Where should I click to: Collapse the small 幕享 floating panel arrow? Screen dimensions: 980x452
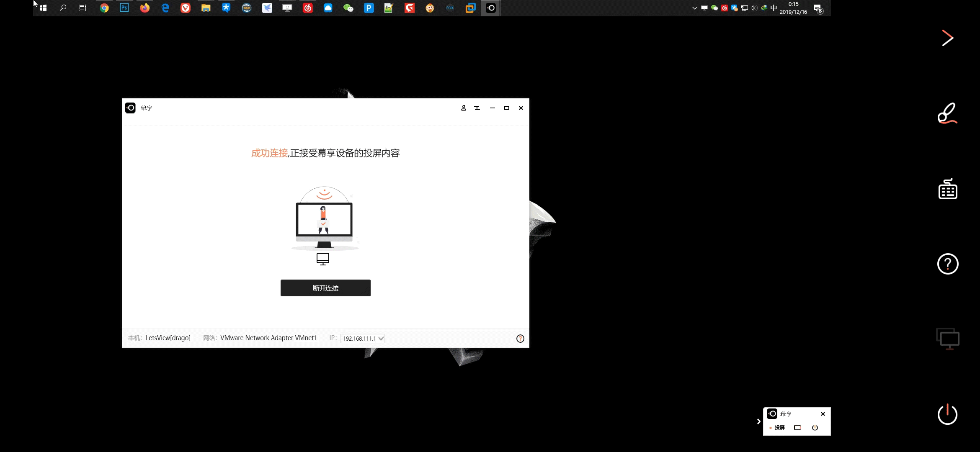758,421
